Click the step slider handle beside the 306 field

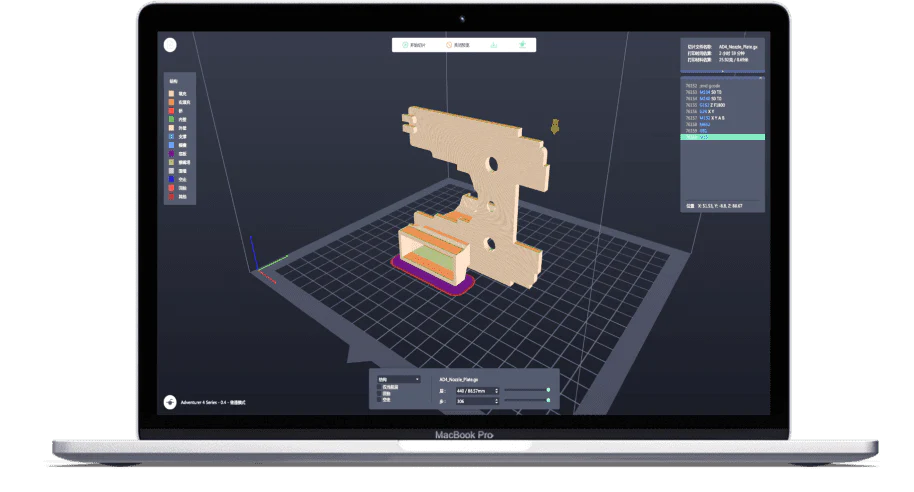(x=549, y=400)
